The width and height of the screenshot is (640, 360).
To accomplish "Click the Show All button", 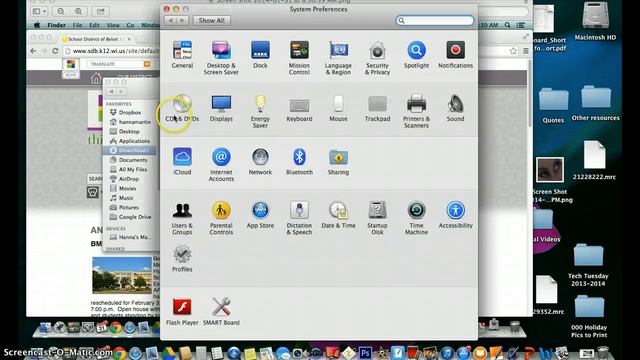I will 211,20.
